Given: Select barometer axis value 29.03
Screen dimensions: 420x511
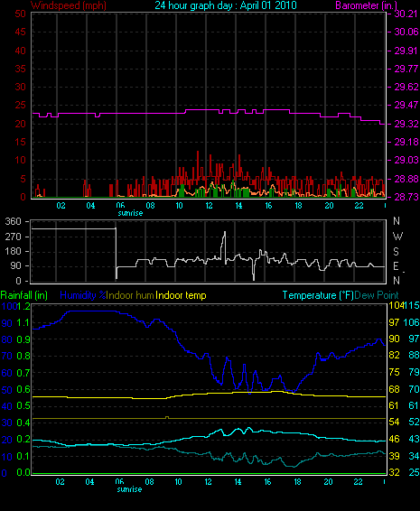Looking at the screenshot, I should click(406, 160).
